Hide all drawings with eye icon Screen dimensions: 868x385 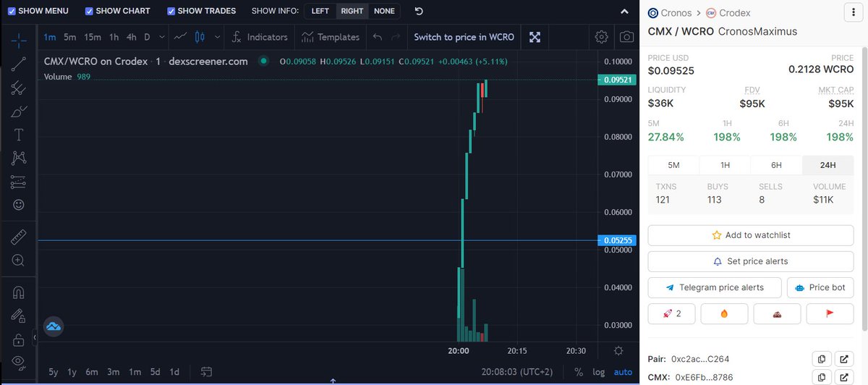pyautogui.click(x=19, y=362)
